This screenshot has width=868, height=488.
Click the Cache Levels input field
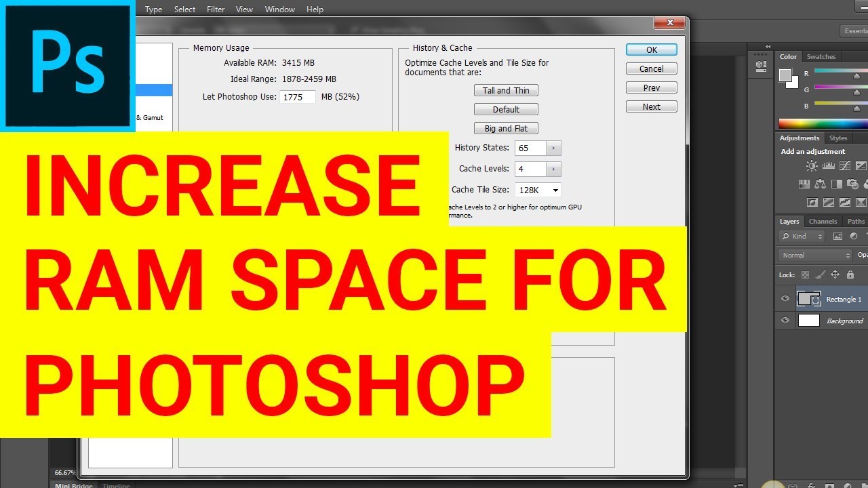coord(531,169)
